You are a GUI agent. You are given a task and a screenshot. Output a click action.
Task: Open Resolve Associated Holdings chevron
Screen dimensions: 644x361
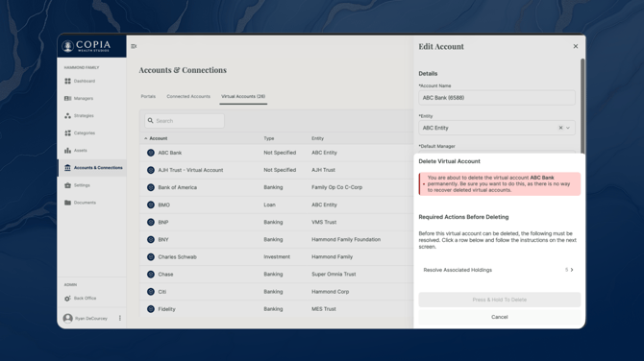572,270
